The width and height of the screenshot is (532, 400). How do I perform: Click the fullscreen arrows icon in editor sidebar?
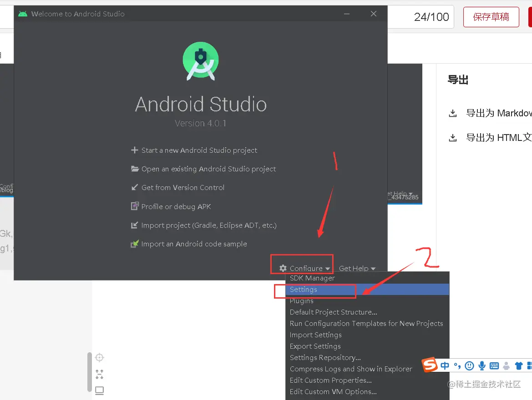click(x=99, y=374)
